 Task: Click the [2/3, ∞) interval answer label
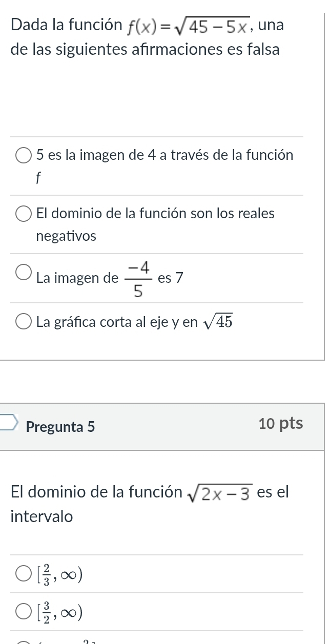[x=60, y=574]
